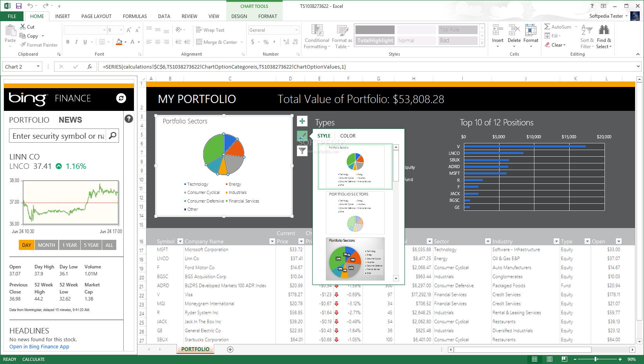
Task: Select the ALL chart range toggle
Action: point(109,245)
